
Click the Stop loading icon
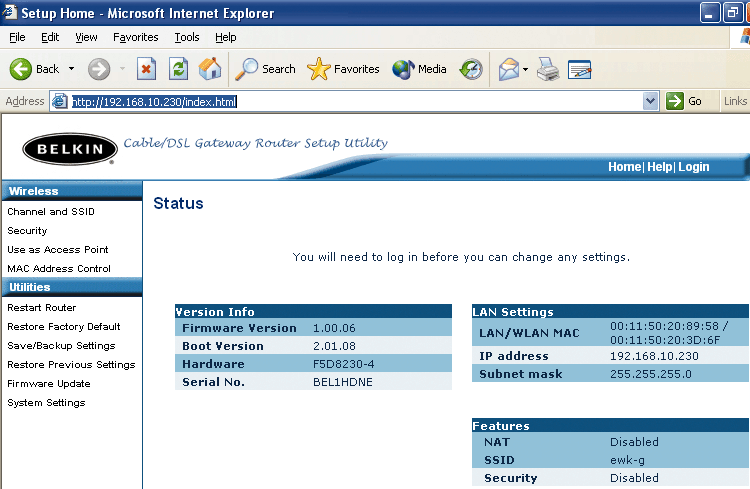coord(146,69)
